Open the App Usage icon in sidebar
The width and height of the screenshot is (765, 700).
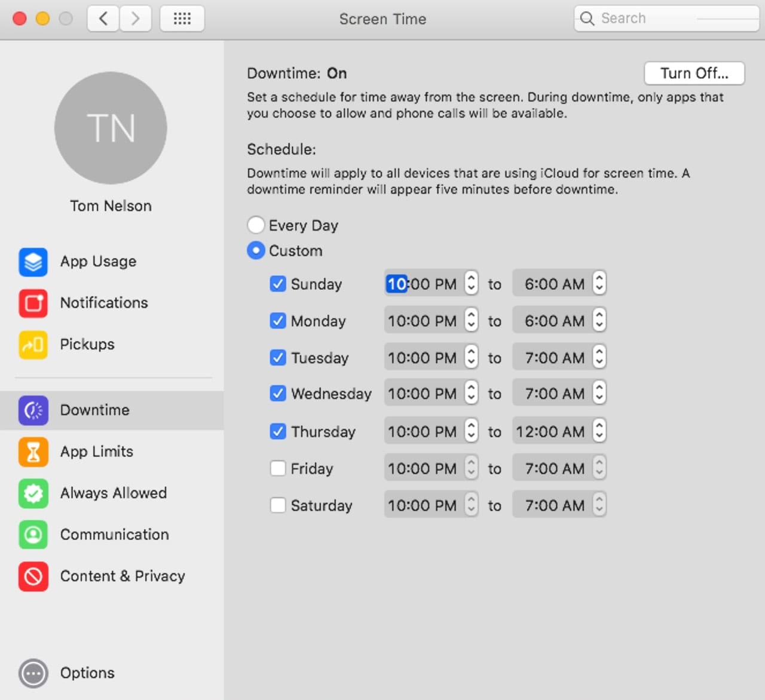coord(33,262)
